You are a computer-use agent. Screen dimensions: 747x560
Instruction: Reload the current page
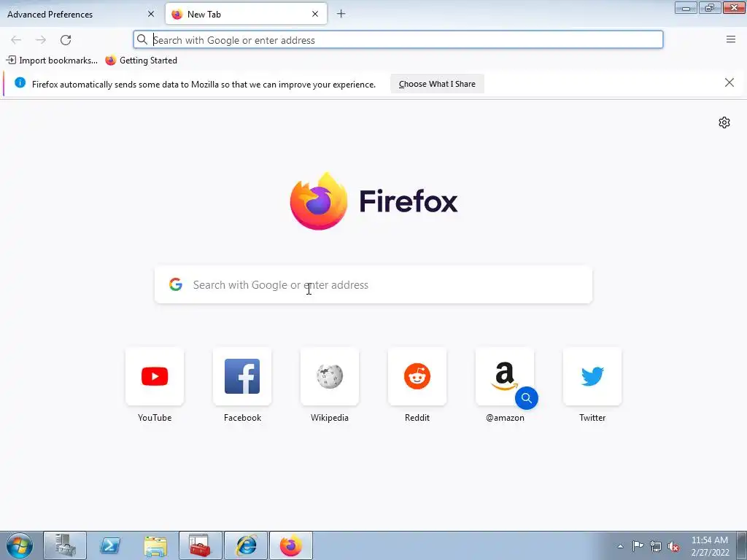click(66, 40)
